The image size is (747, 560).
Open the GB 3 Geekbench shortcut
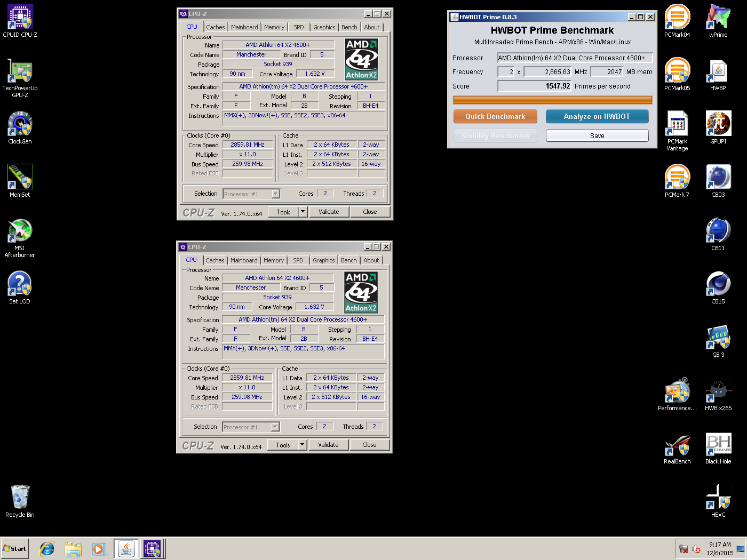coord(718,341)
